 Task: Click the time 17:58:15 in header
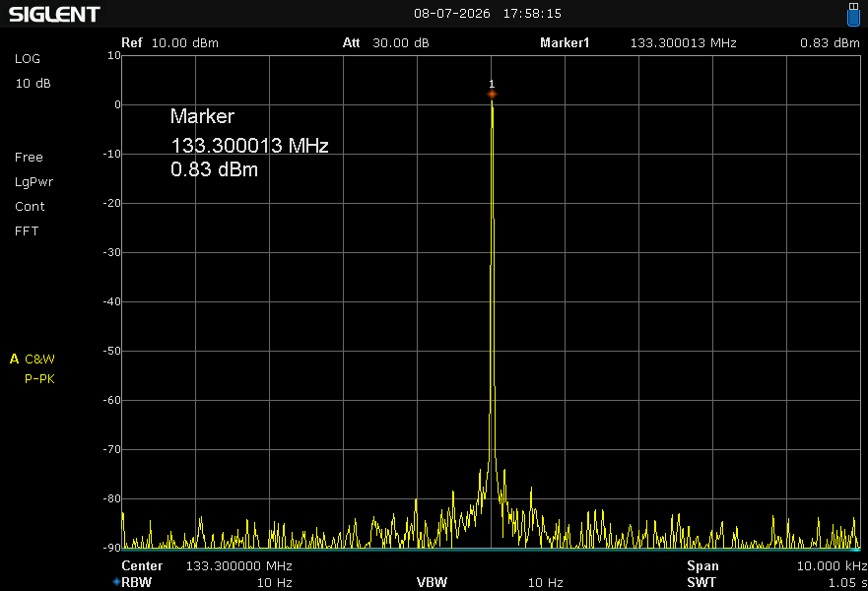pyautogui.click(x=532, y=13)
